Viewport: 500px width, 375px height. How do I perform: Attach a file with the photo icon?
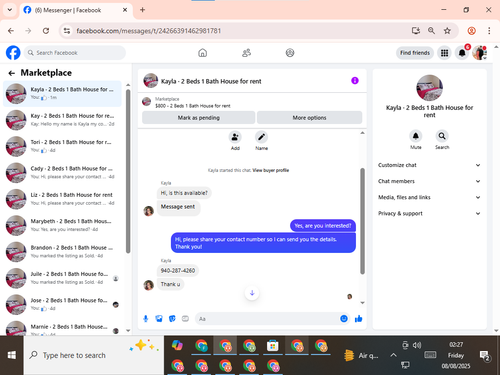point(159,319)
